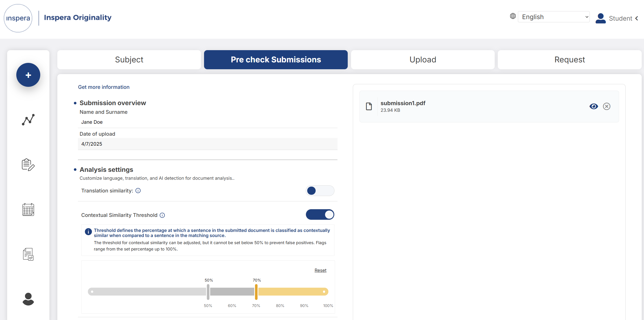644x320 pixels.
Task: Click the 70% orange slider handle
Action: tap(256, 292)
